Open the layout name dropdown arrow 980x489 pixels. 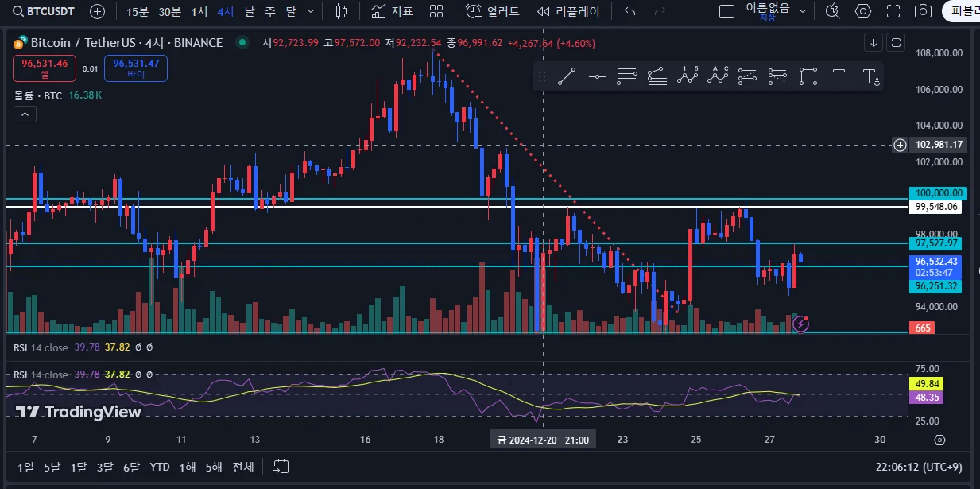click(803, 11)
